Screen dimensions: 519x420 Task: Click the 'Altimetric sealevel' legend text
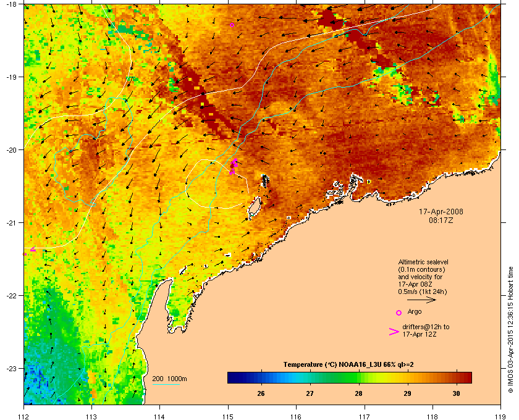click(423, 262)
